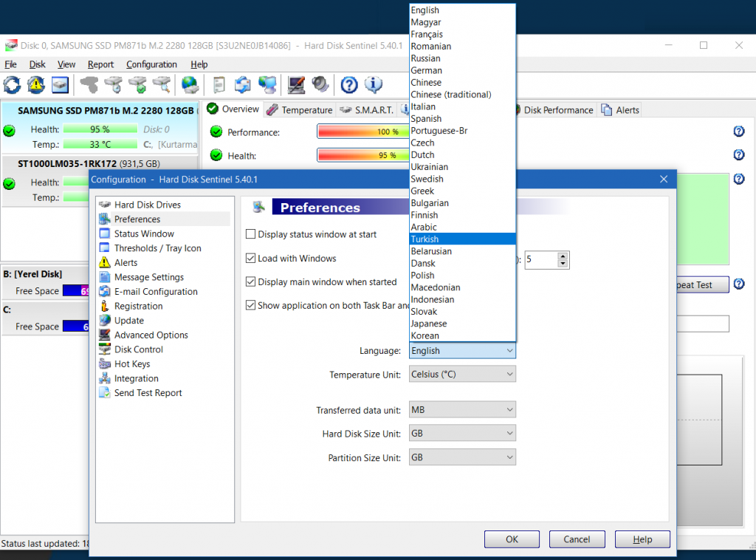This screenshot has width=756, height=560.
Task: Choose Chinese (traditional) in language list
Action: (462, 94)
